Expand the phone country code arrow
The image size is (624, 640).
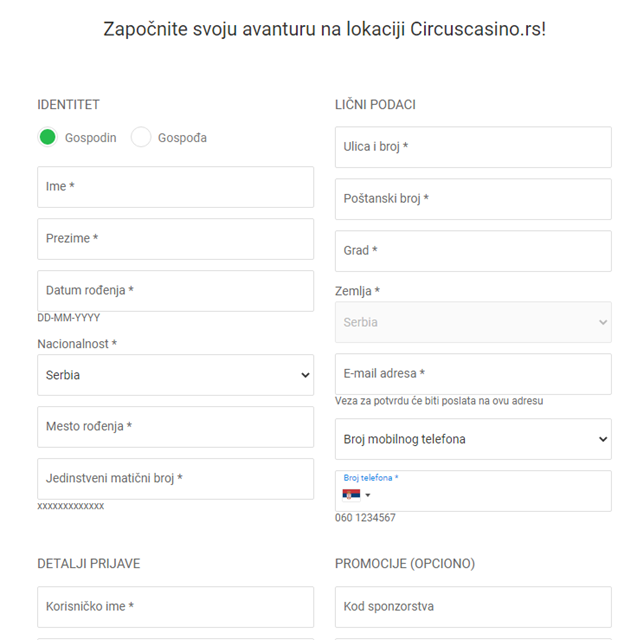368,495
